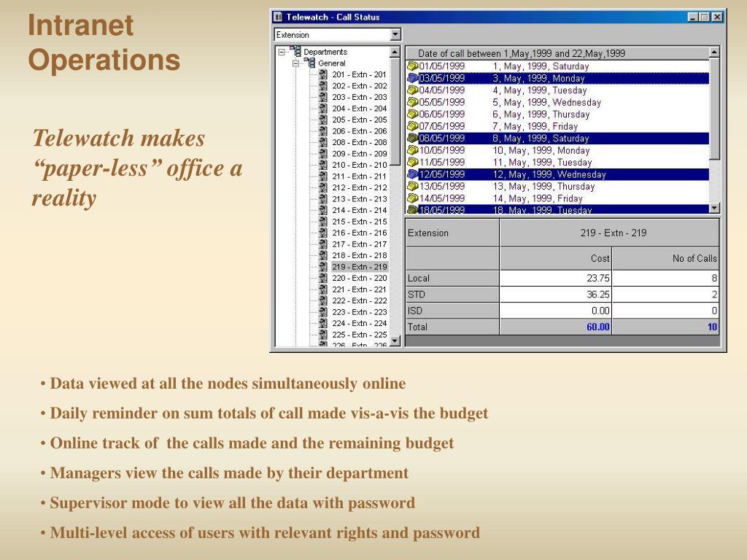Click the General department icon

coord(309,63)
